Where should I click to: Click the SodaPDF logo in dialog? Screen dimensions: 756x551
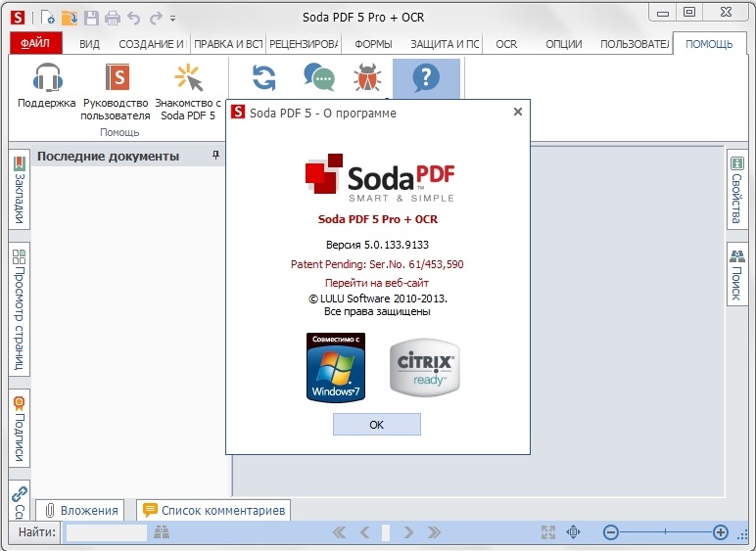[379, 178]
